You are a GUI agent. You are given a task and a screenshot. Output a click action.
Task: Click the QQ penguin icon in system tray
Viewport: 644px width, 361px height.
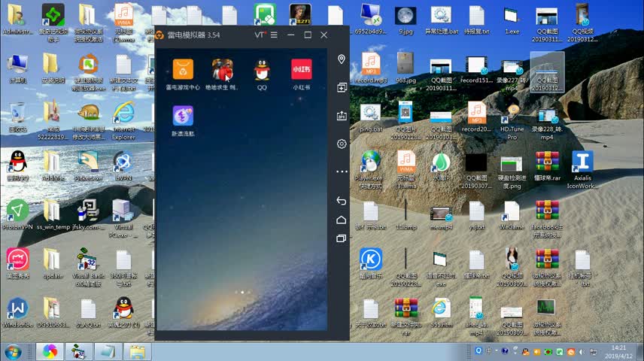pos(525,351)
